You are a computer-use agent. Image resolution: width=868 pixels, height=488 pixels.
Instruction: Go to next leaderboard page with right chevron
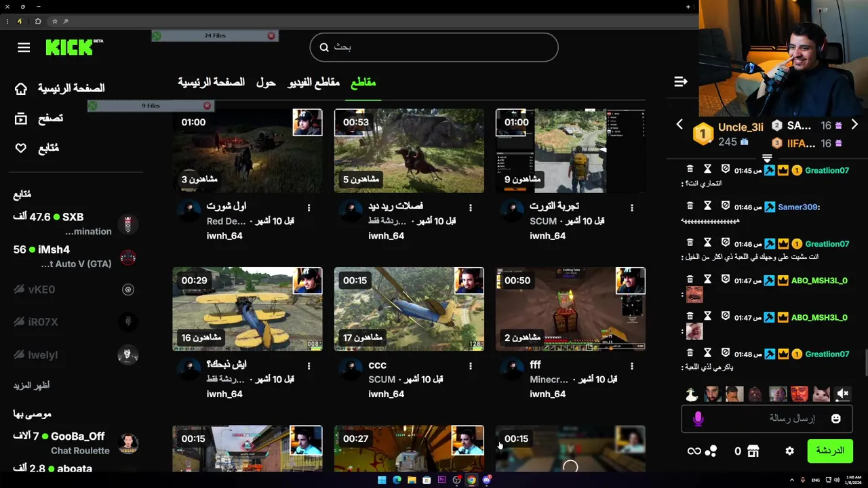tap(854, 125)
